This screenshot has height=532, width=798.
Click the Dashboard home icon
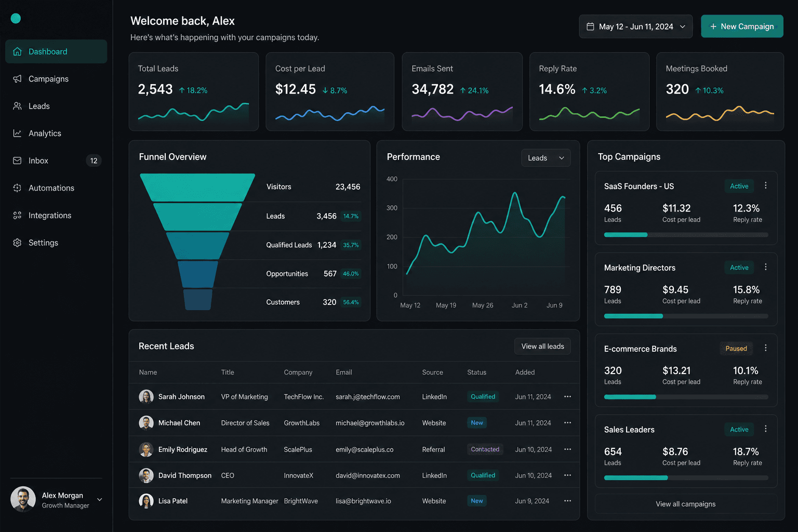(x=17, y=51)
